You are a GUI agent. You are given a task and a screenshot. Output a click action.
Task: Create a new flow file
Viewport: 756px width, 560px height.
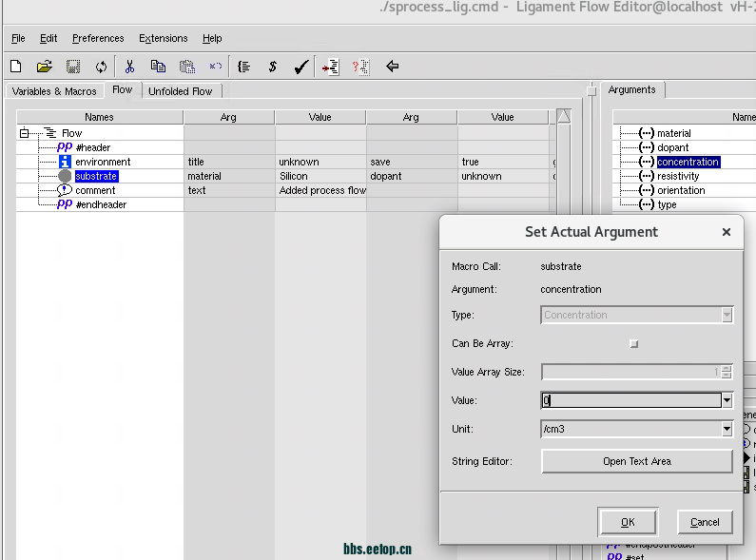pyautogui.click(x=16, y=66)
